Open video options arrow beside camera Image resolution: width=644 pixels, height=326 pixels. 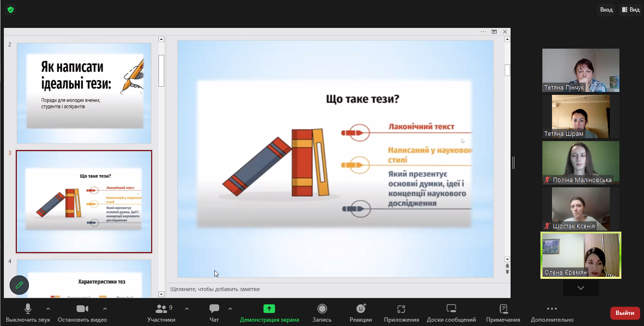click(105, 309)
